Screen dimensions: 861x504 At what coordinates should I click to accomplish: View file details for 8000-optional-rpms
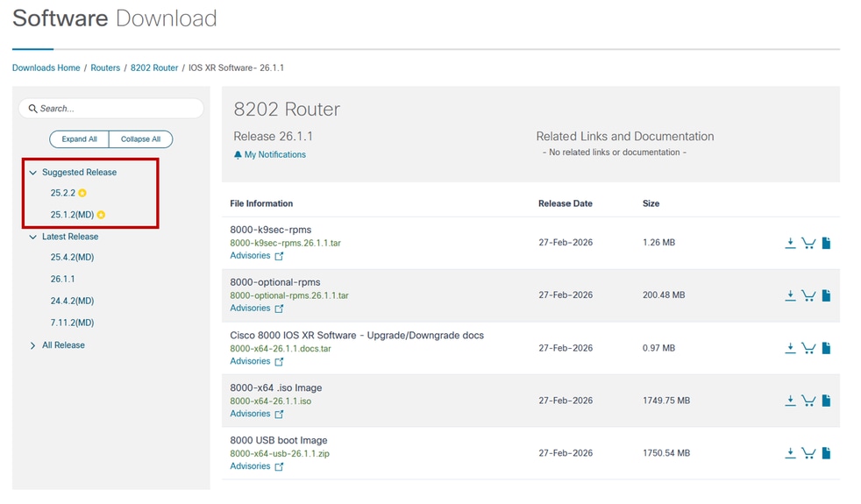point(827,296)
